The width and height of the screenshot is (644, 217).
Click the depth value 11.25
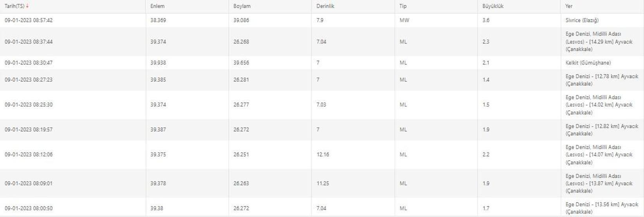[323, 183]
